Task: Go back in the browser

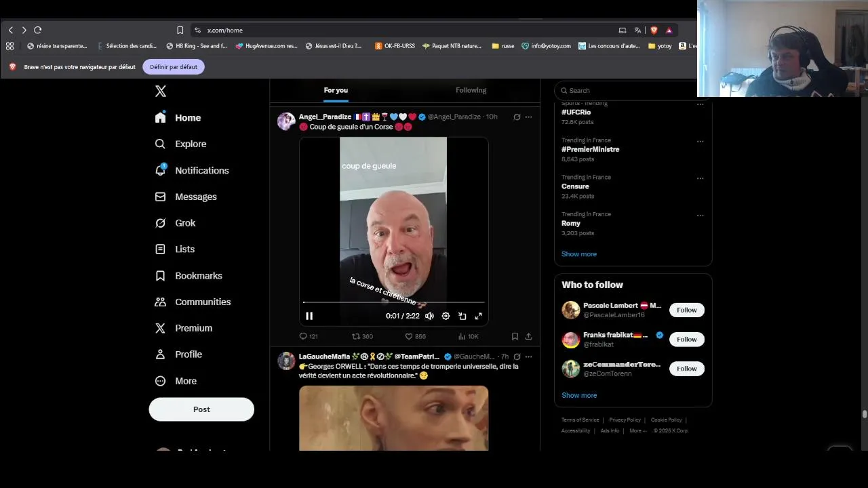Action: 11,30
